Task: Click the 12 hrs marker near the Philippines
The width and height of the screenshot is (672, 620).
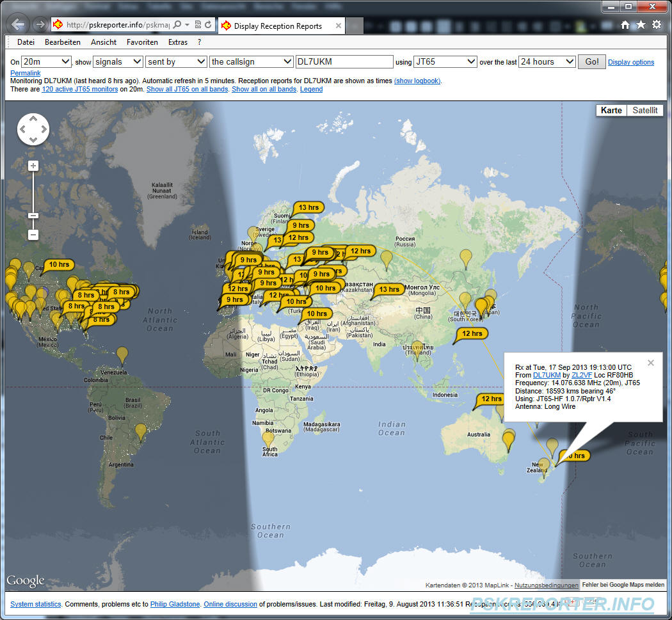Action: click(x=472, y=333)
